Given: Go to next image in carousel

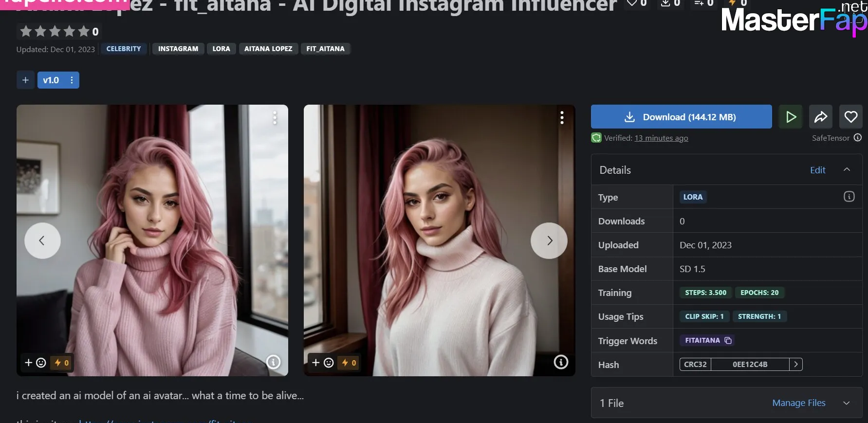Looking at the screenshot, I should [x=549, y=240].
